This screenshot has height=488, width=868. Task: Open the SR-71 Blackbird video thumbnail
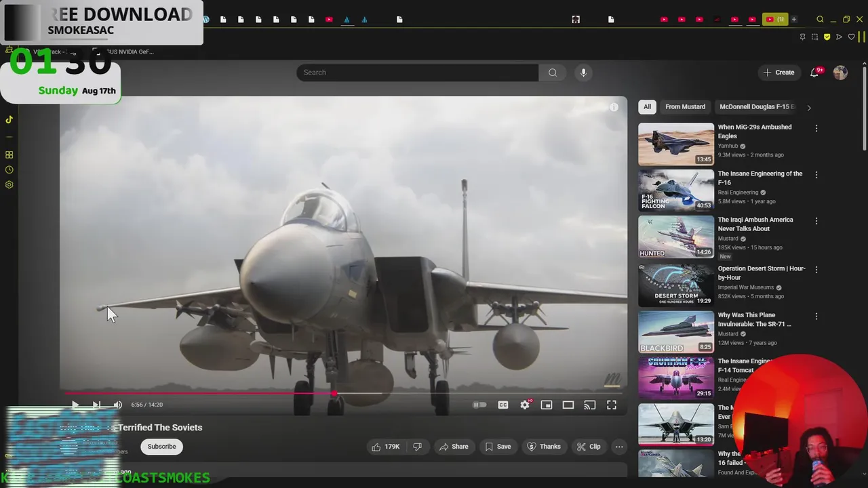tap(676, 332)
